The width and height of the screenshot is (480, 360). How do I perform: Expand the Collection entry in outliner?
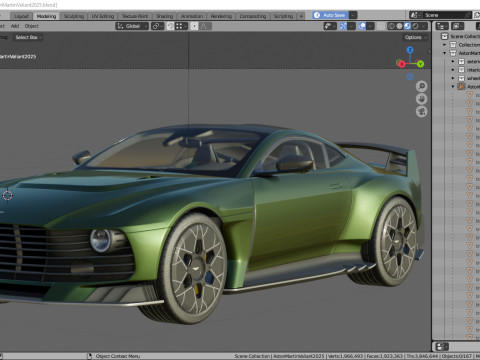[444, 45]
